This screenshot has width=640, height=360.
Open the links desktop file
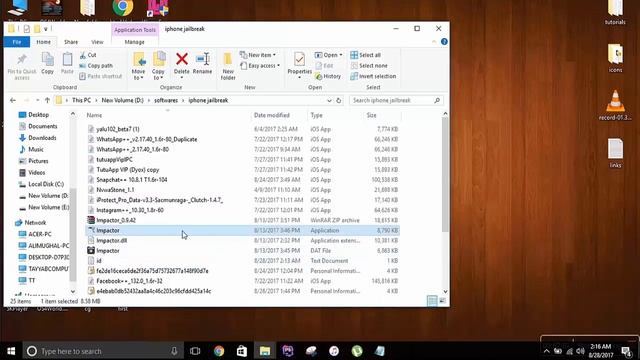click(x=615, y=153)
